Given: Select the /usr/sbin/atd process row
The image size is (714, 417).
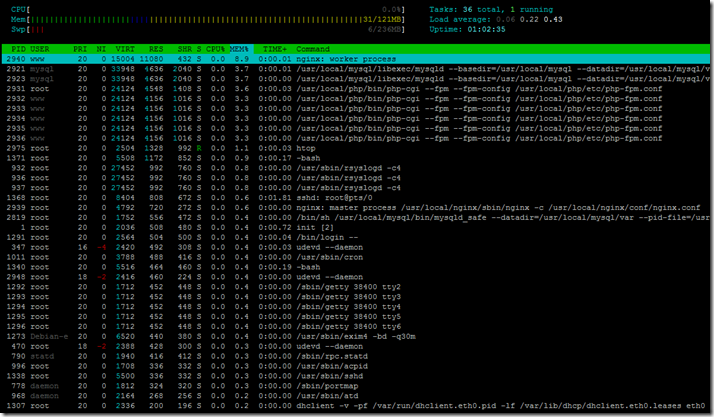Looking at the screenshot, I should 356,396.
